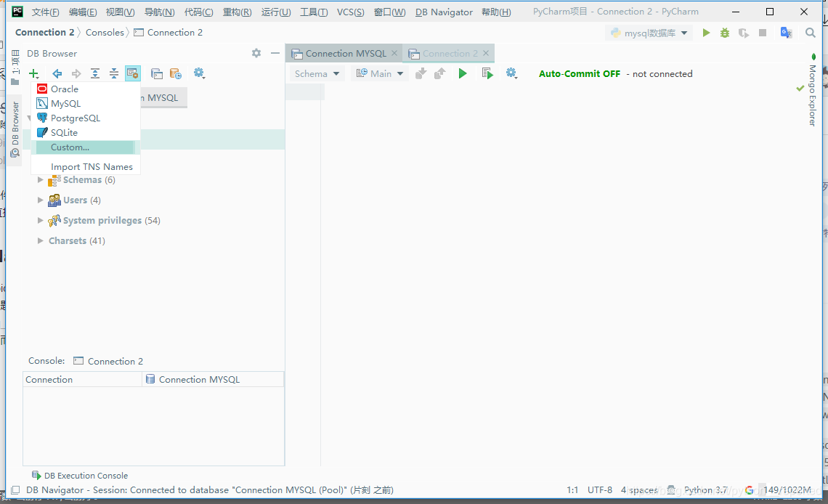Open DB Navigator menu
This screenshot has width=828, height=504.
444,12
